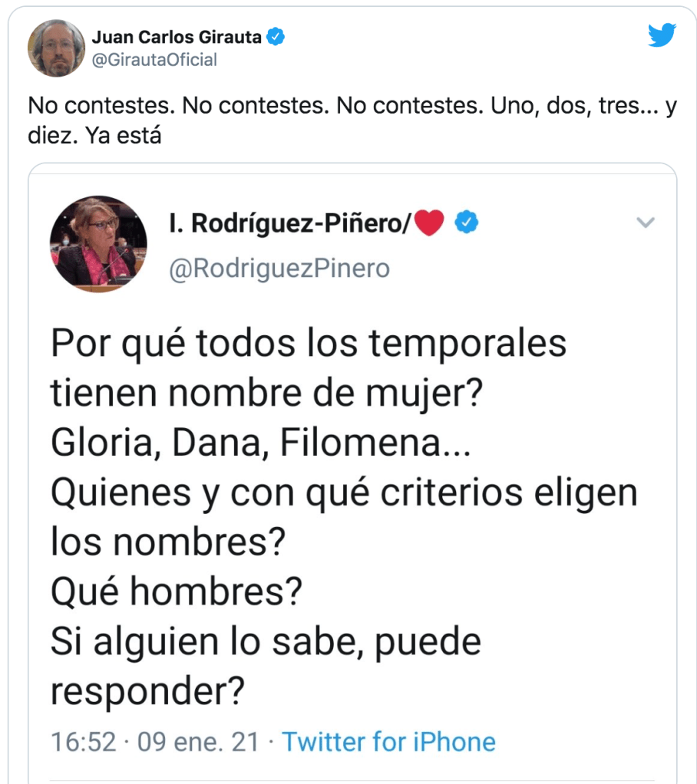This screenshot has height=784, width=697.
Task: Click the "Si alguien lo sabe, puede" line
Action: [x=266, y=641]
